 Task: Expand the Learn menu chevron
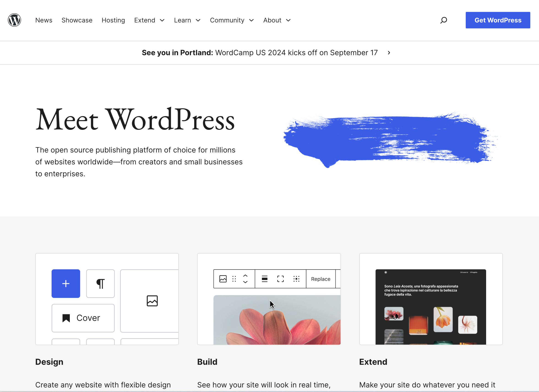198,20
